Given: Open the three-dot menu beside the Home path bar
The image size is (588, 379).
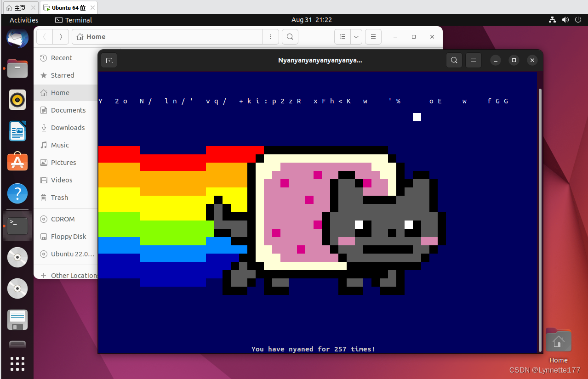Looking at the screenshot, I should coord(270,37).
